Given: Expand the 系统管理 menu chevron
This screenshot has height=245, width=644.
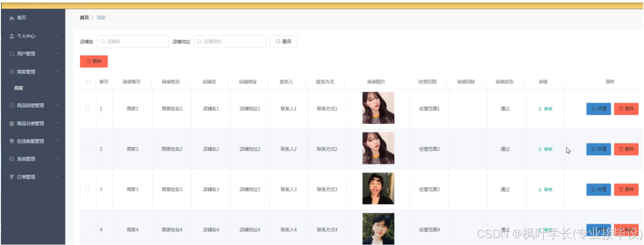Looking at the screenshot, I should coord(57,158).
